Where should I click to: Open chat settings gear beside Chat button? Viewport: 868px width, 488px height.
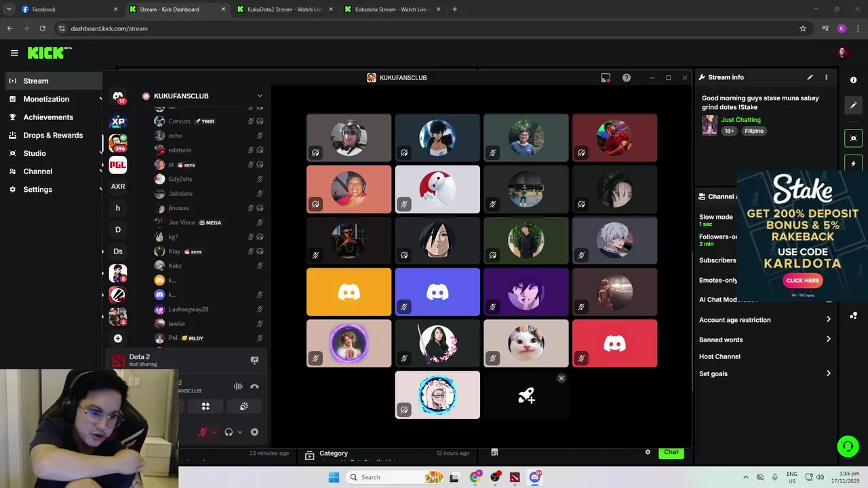(x=648, y=452)
